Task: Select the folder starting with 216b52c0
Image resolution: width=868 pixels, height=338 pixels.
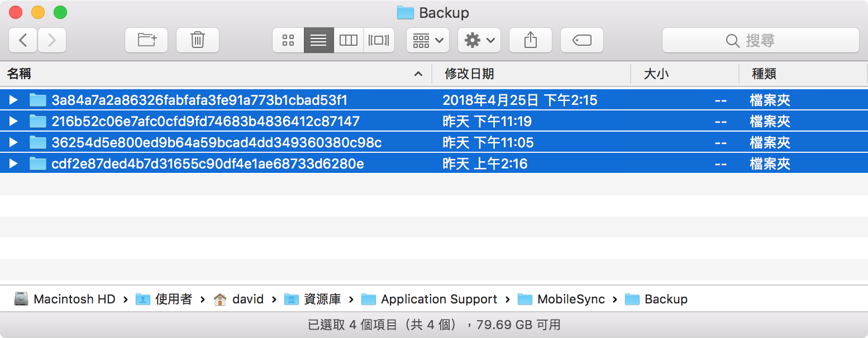Action: (x=434, y=121)
